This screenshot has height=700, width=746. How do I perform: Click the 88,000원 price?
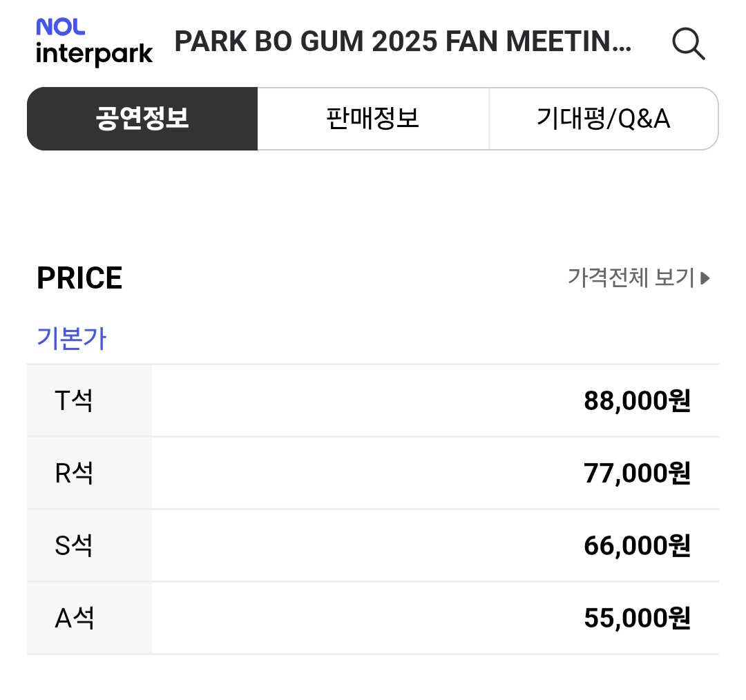637,400
